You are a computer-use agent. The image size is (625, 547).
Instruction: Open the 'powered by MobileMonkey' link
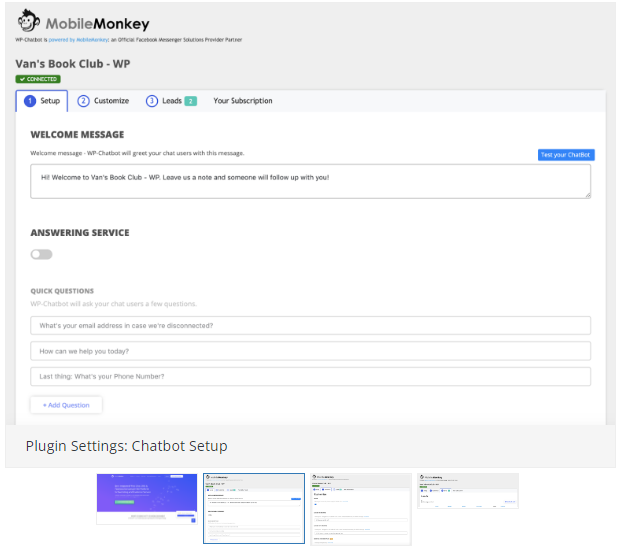(x=78, y=40)
